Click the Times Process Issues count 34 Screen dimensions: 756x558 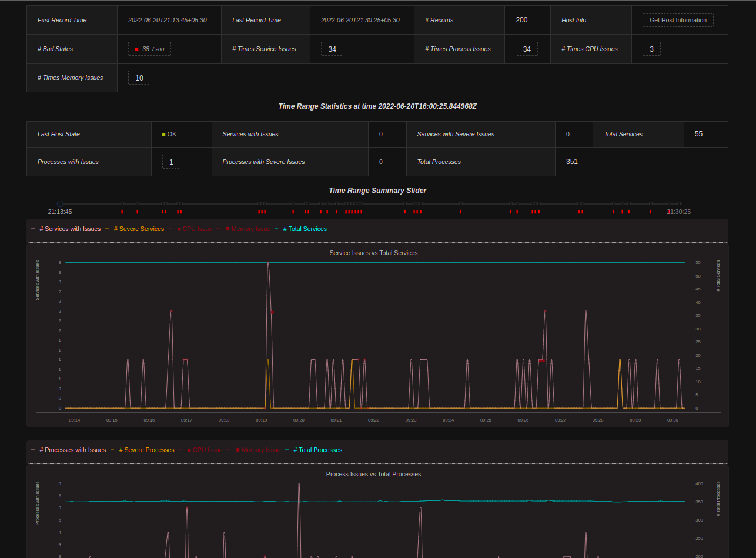tap(527, 49)
